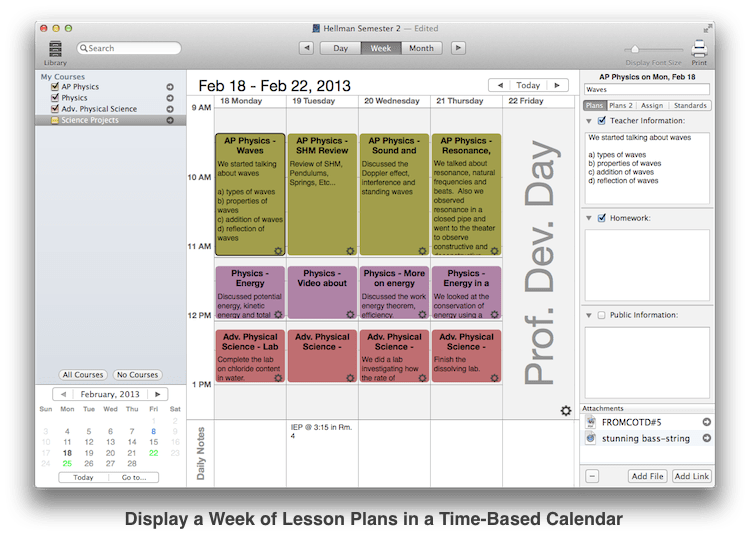Go to previous week beside Today
Screen dimensions: 750x536
pyautogui.click(x=500, y=85)
